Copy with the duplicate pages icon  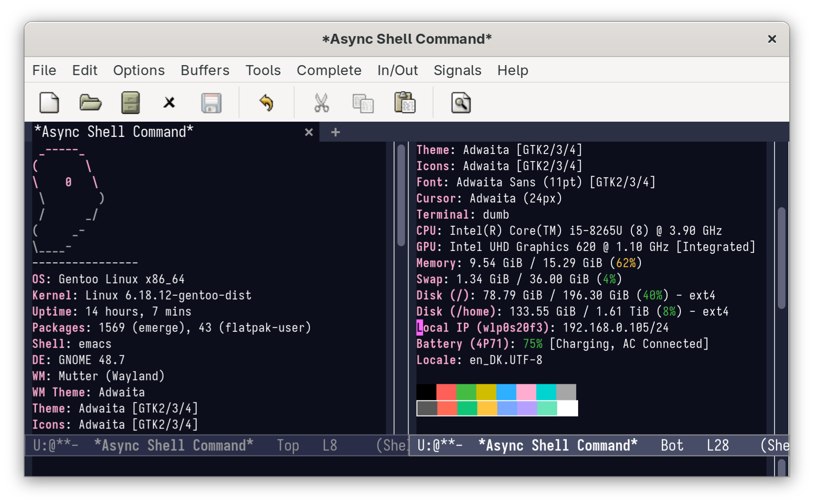[x=363, y=103]
